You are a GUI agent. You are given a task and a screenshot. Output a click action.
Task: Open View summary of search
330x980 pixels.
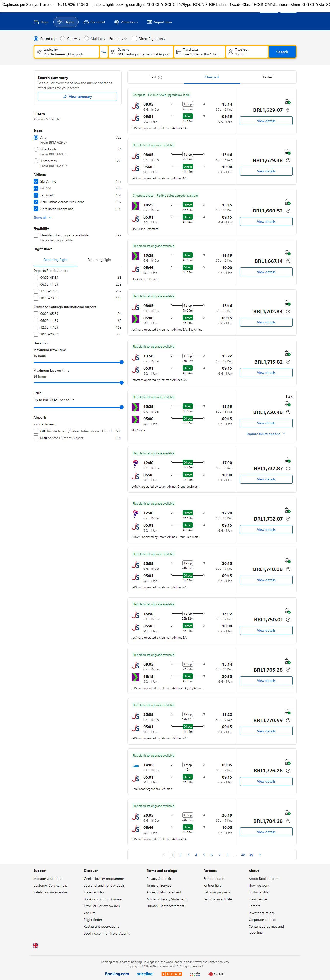(77, 97)
